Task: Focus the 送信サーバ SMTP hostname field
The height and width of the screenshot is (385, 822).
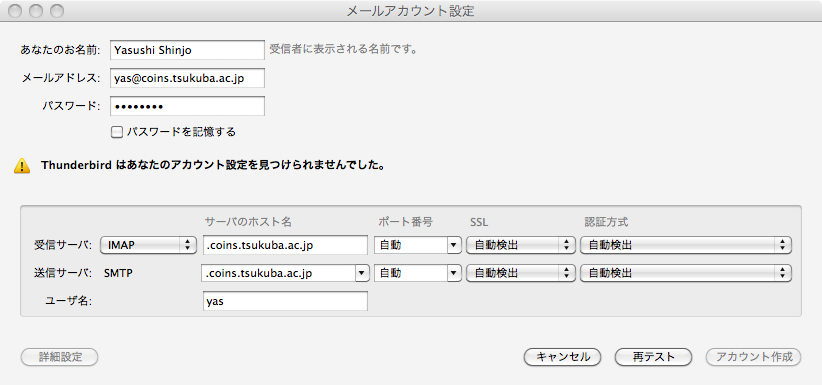Action: point(278,273)
